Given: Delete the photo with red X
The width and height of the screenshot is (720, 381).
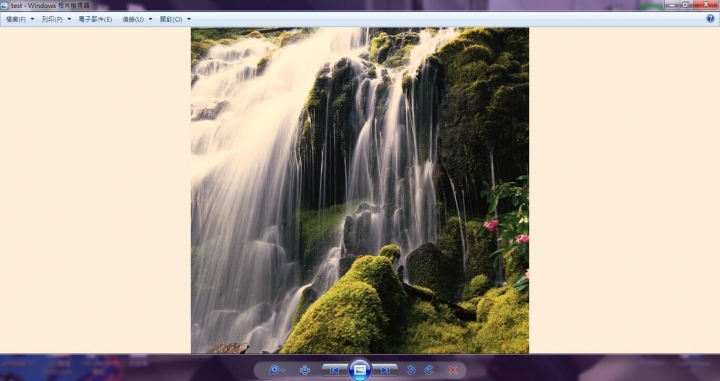Looking at the screenshot, I should [453, 370].
